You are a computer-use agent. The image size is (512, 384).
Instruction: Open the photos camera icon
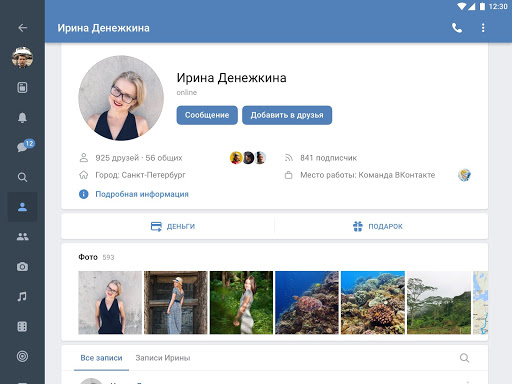(22, 267)
